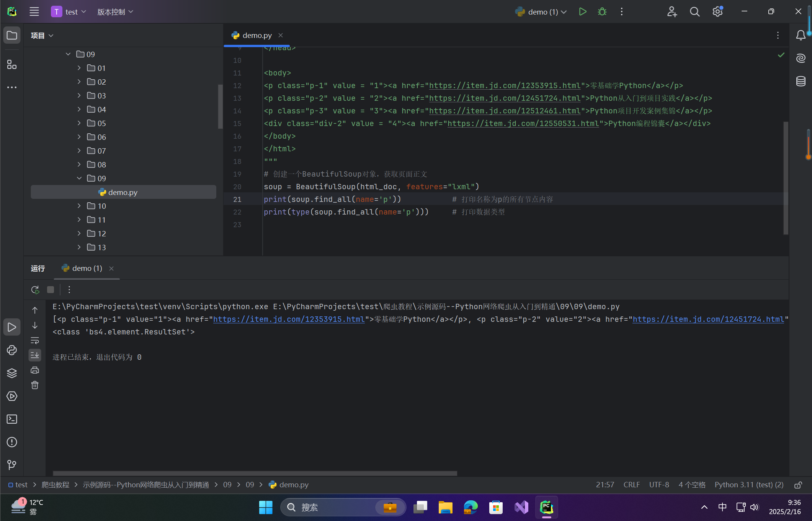
Task: Toggle the Run tool window button
Action: point(12,327)
